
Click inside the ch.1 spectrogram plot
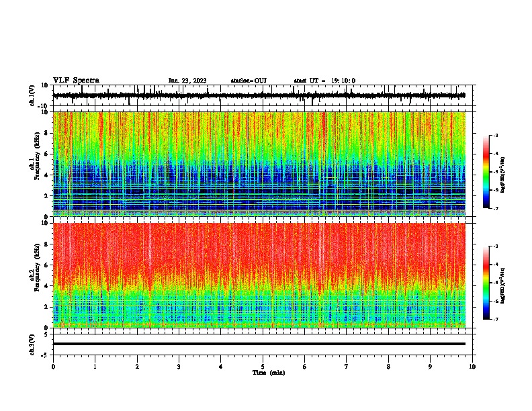(x=259, y=164)
